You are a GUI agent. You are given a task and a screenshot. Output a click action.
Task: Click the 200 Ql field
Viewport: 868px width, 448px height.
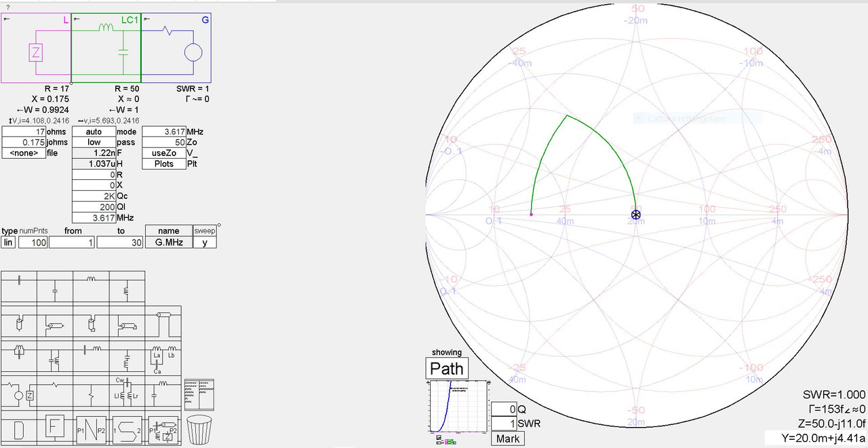click(94, 207)
